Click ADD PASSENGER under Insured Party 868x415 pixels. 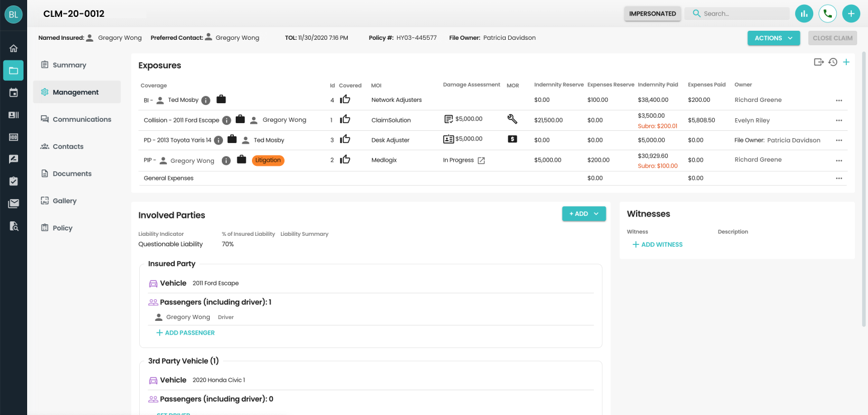185,333
